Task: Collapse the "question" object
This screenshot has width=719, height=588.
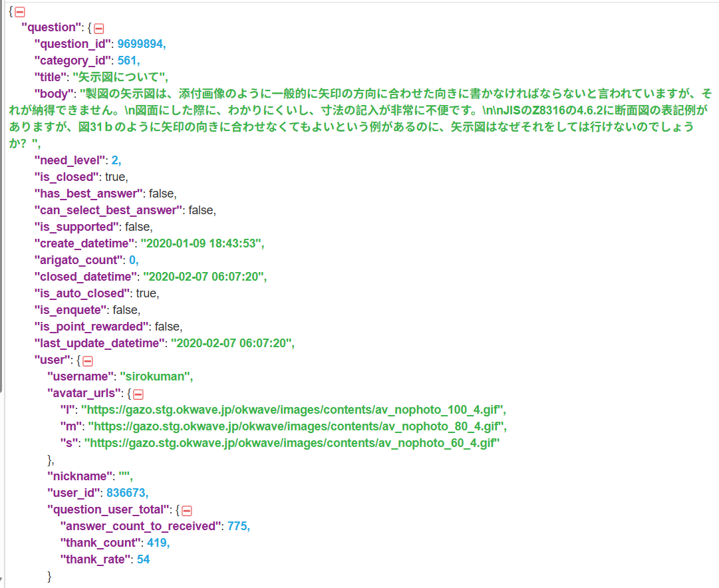Action: [98, 28]
